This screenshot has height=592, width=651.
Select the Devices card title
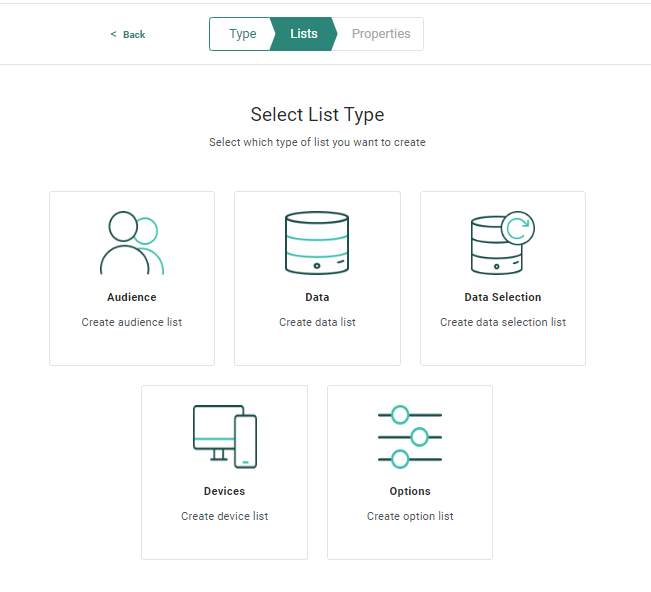click(224, 491)
